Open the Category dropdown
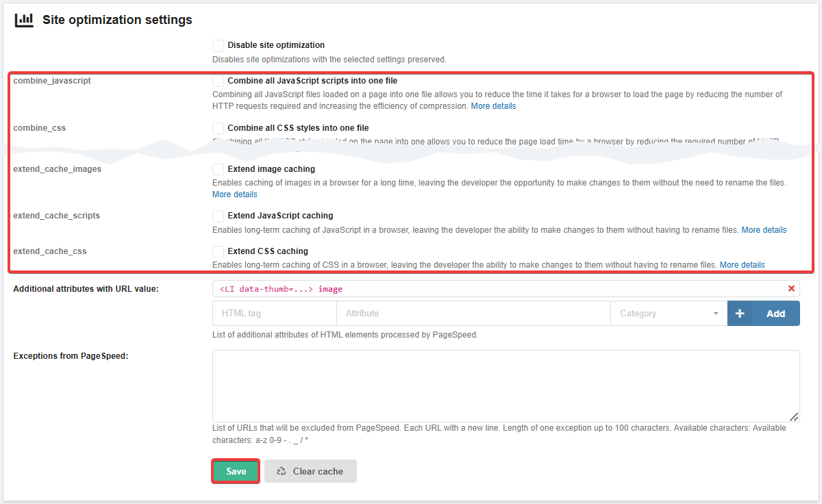The height and width of the screenshot is (504, 822). pyautogui.click(x=668, y=314)
